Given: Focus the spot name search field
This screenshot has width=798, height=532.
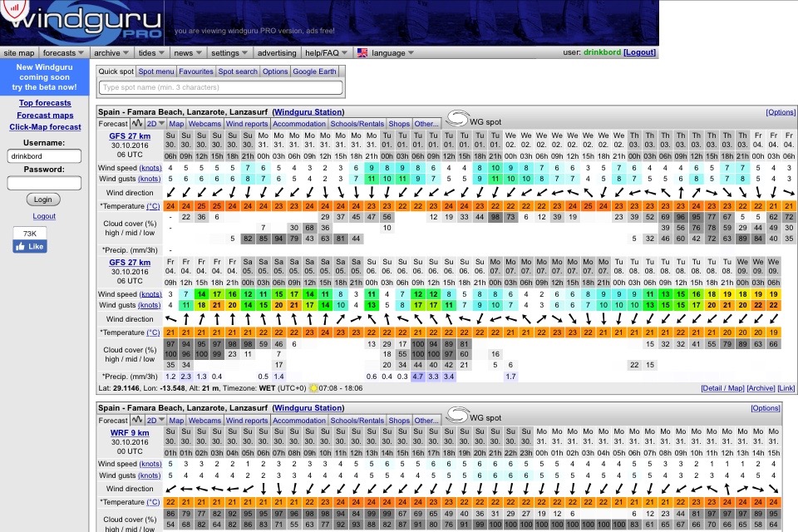Looking at the screenshot, I should pyautogui.click(x=220, y=87).
